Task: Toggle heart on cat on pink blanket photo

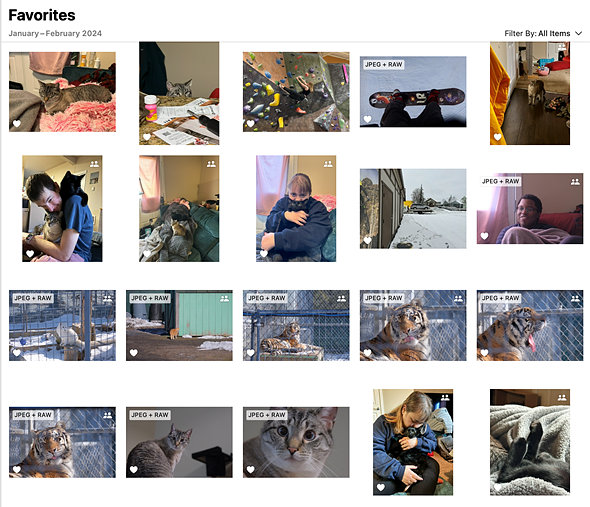Action: (17, 123)
